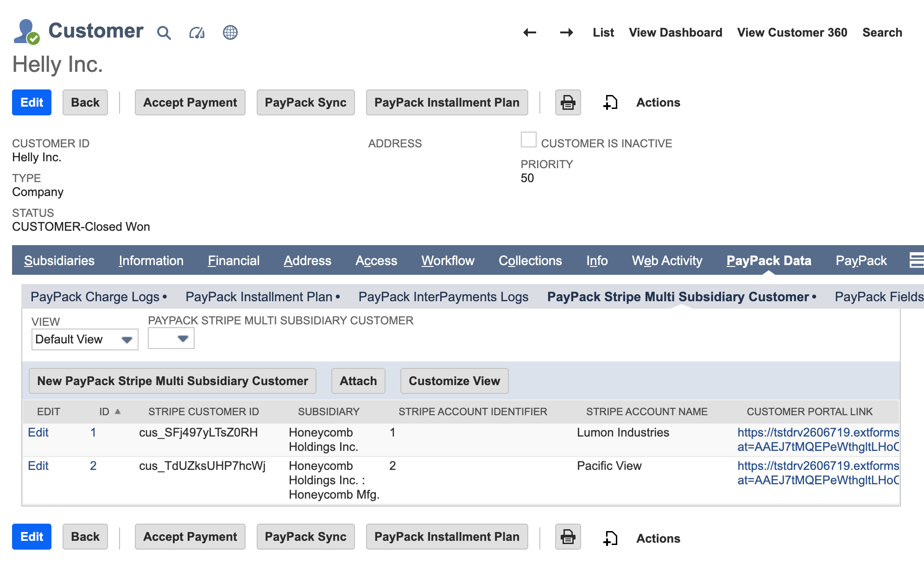Open View Customer 360 link
924x570 pixels.
[792, 32]
